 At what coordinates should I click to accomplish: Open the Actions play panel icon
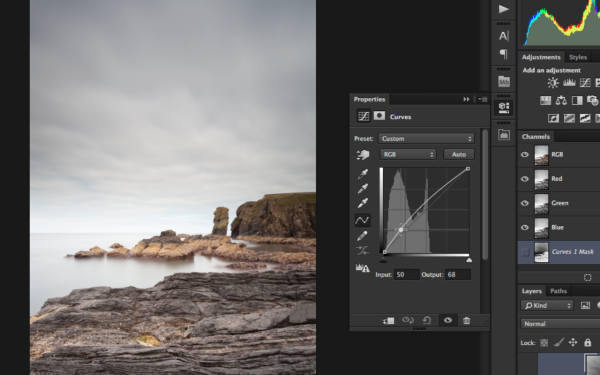[504, 9]
